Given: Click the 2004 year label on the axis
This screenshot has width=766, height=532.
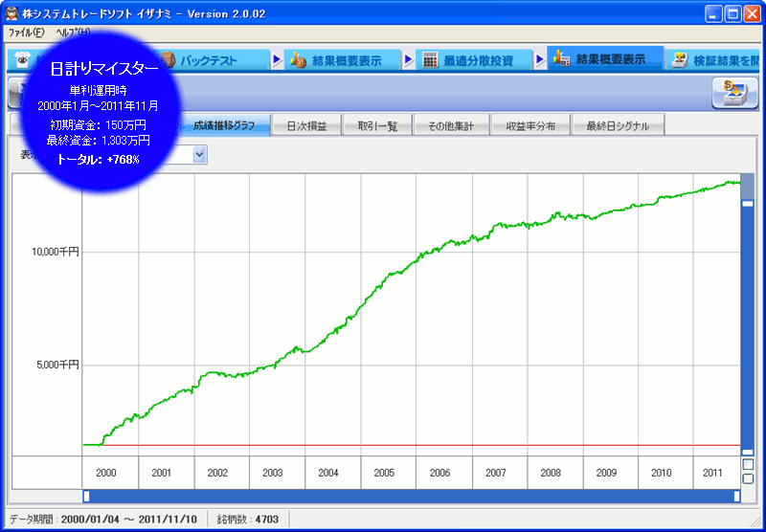Looking at the screenshot, I should pos(328,473).
